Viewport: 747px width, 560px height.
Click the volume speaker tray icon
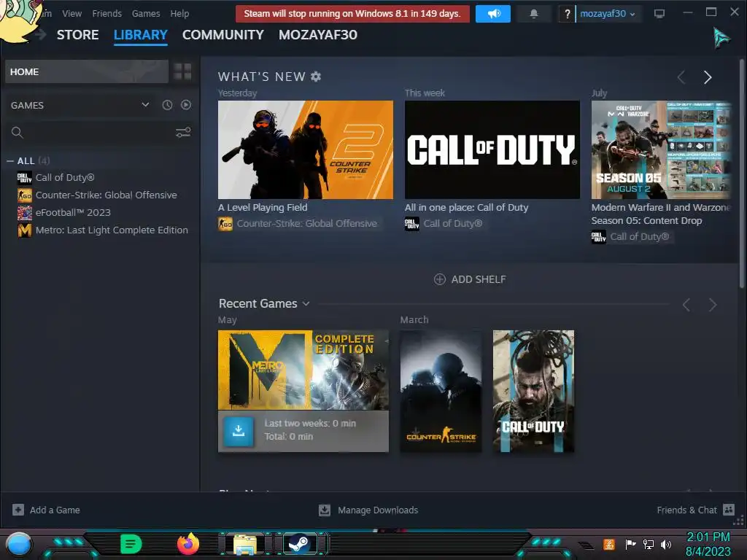[666, 544]
